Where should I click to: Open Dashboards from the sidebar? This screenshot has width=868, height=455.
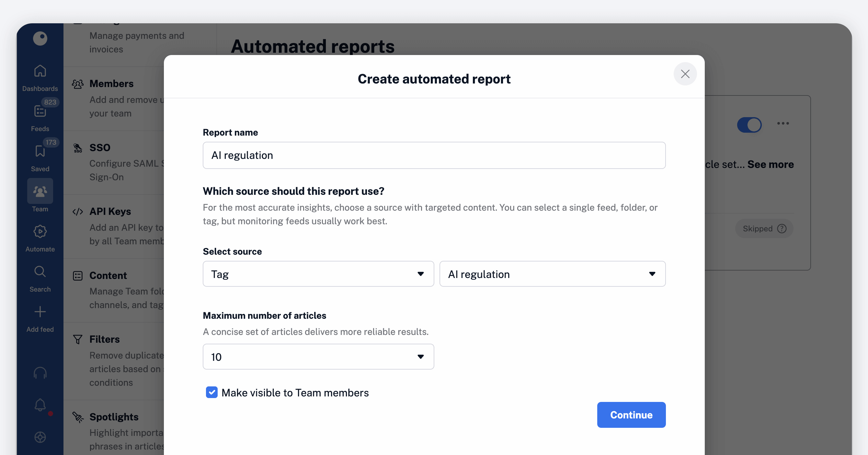[x=40, y=72]
